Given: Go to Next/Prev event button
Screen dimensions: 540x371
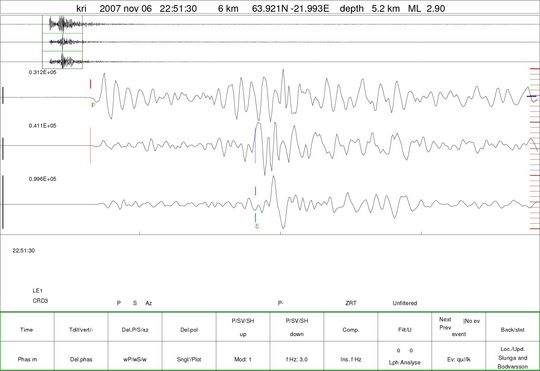Looking at the screenshot, I should point(459,327).
